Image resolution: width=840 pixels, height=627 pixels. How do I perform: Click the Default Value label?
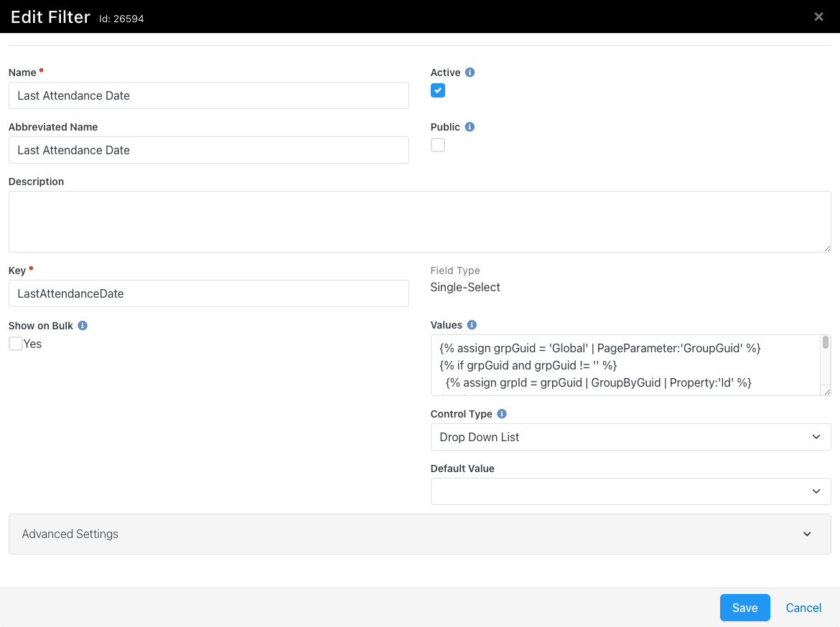[x=462, y=468]
